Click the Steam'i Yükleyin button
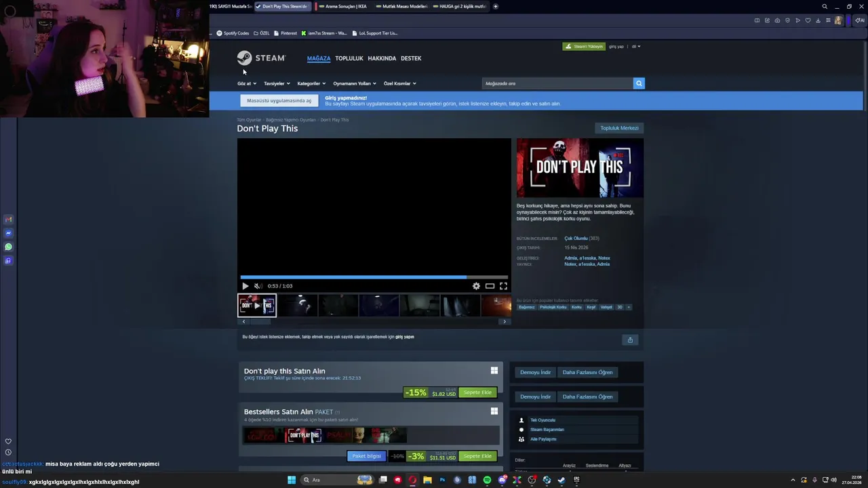 coord(584,47)
